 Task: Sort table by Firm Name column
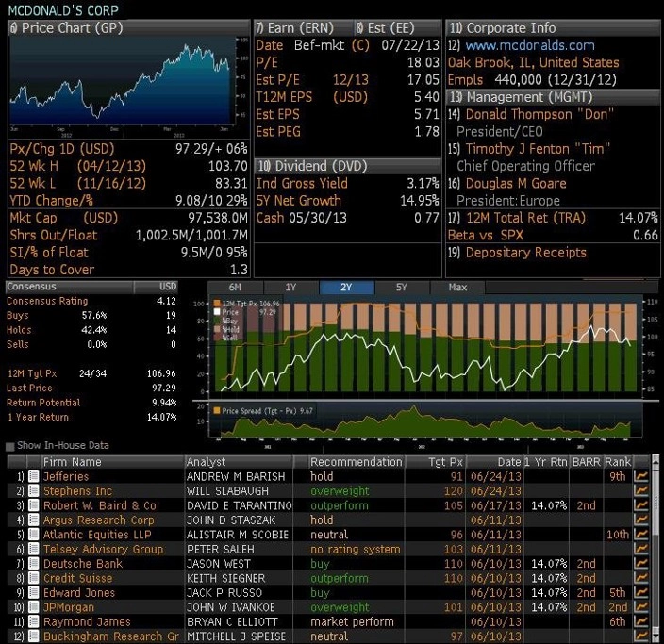[112, 462]
